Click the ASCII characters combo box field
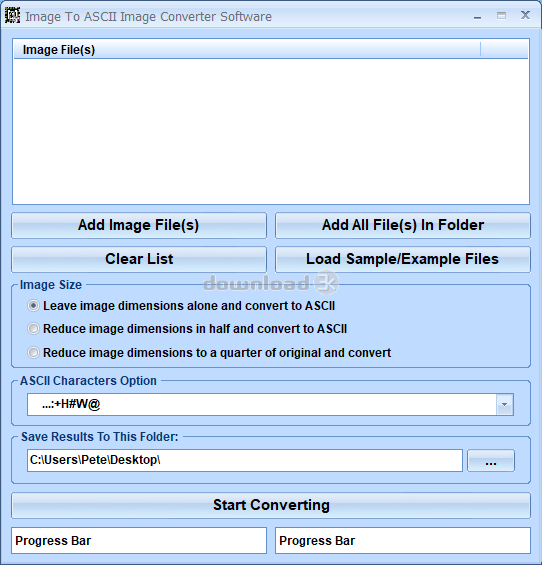Viewport: 542px width, 565px height. pyautogui.click(x=270, y=404)
